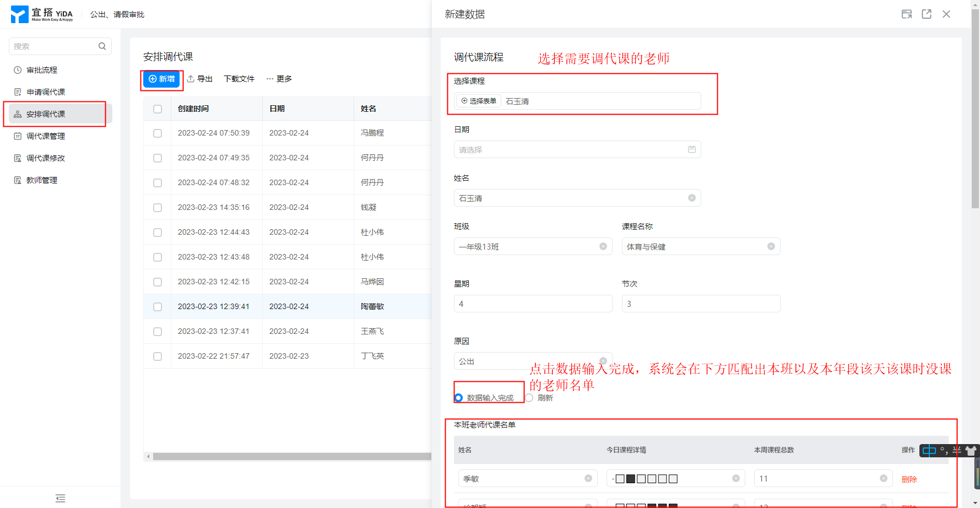This screenshot has height=508, width=980.
Task: Open panel in new window icon
Action: tap(927, 14)
